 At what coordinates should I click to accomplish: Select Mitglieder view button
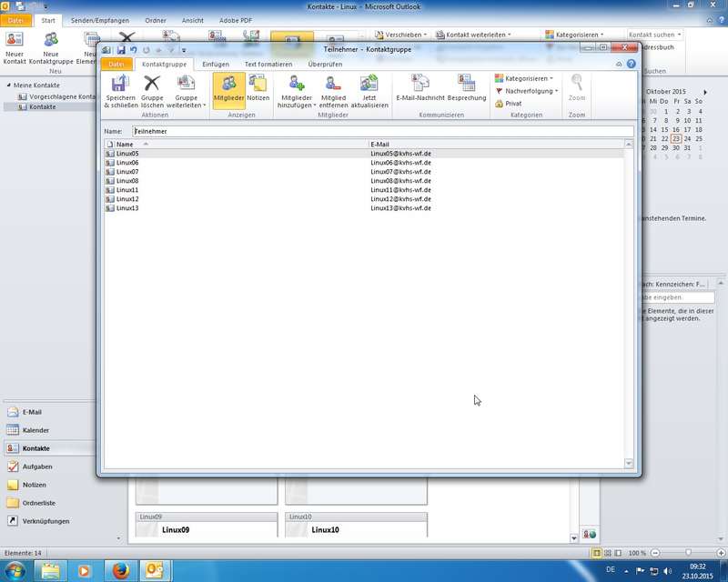coord(229,90)
